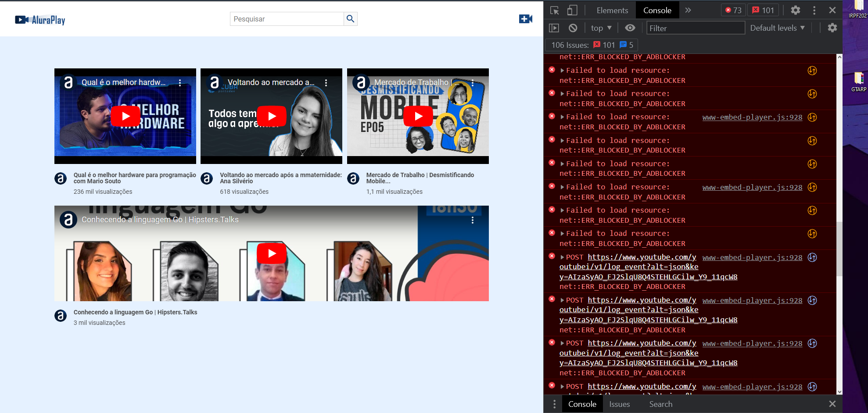868x413 pixels.
Task: Click '1,1 mil visualizações' text
Action: 394,192
